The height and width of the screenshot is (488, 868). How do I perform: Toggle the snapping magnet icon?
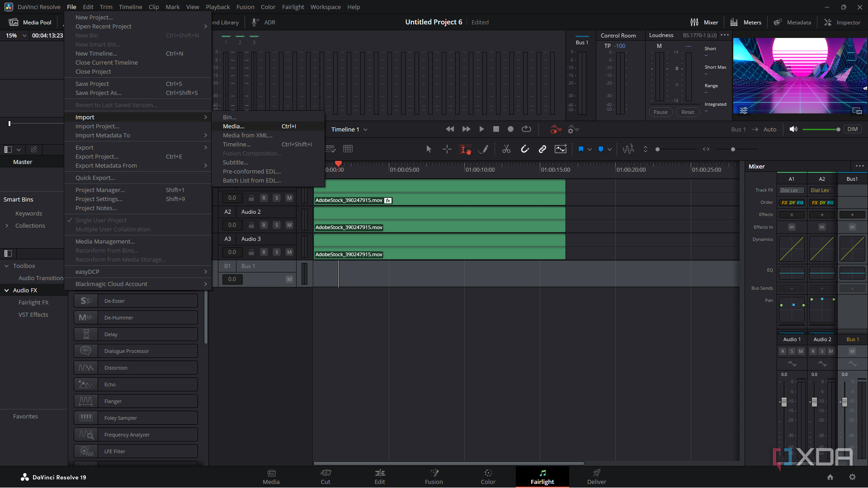pyautogui.click(x=524, y=149)
